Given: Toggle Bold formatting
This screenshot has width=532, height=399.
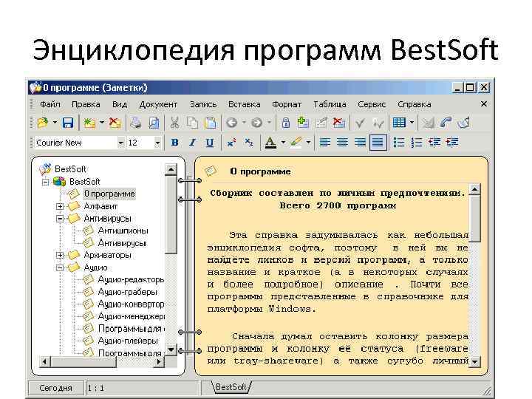Looking at the screenshot, I should 174,143.
